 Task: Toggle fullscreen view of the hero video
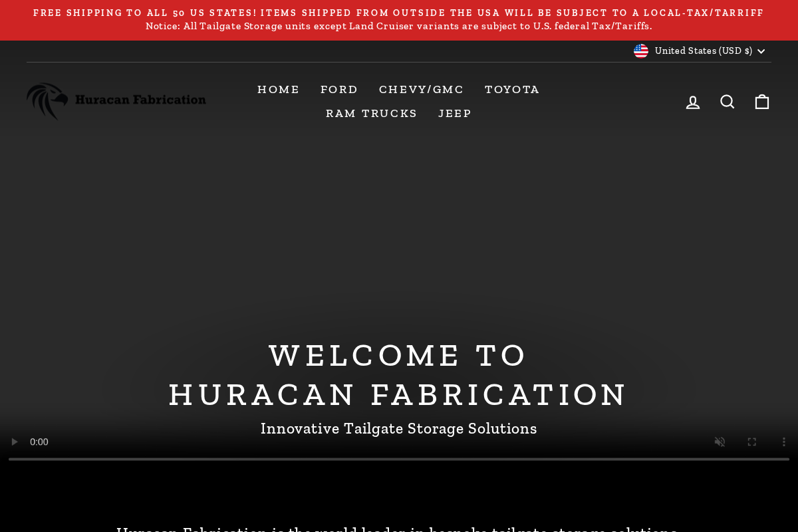(751, 442)
